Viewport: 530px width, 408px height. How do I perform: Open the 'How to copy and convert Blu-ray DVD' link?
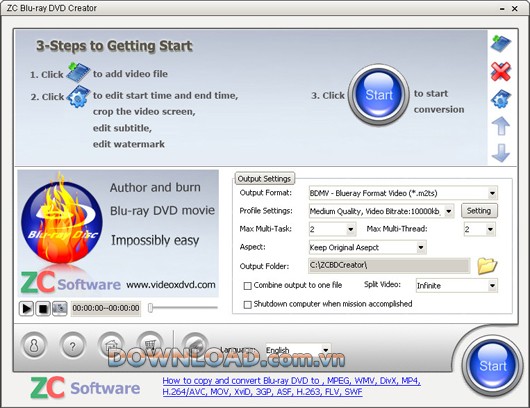(292, 386)
